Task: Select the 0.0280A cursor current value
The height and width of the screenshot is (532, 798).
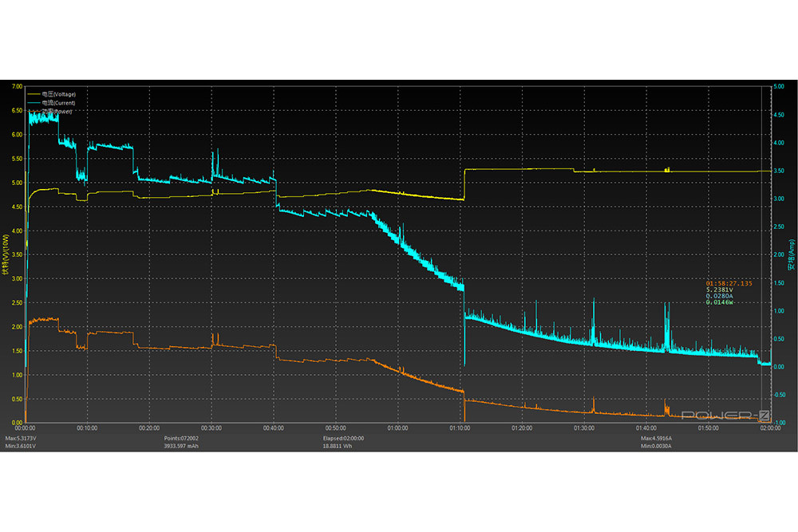Action: click(721, 296)
